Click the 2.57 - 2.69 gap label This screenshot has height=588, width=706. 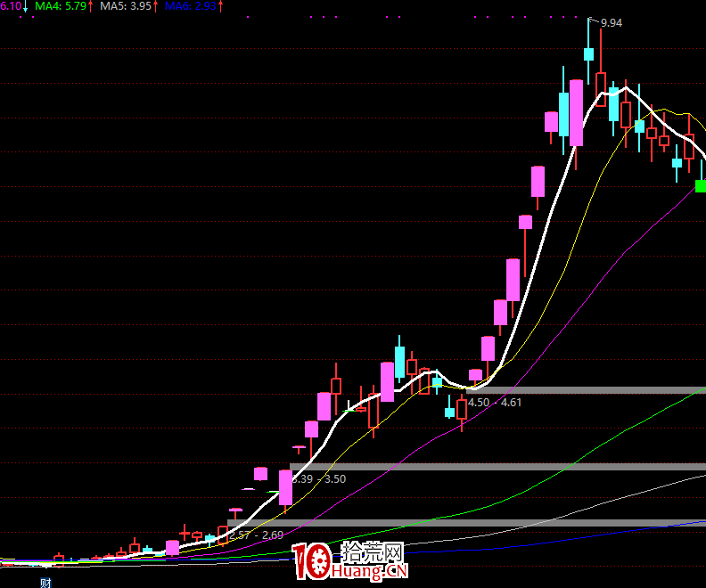(256, 535)
